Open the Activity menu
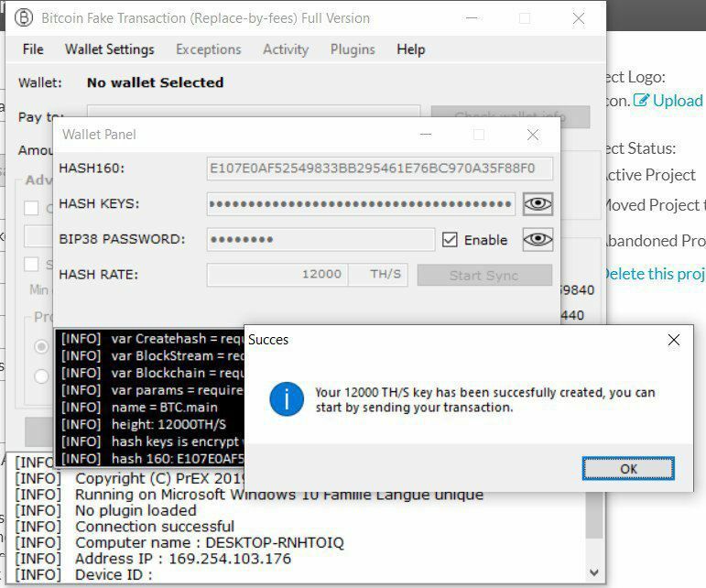706x588 pixels. click(x=286, y=49)
